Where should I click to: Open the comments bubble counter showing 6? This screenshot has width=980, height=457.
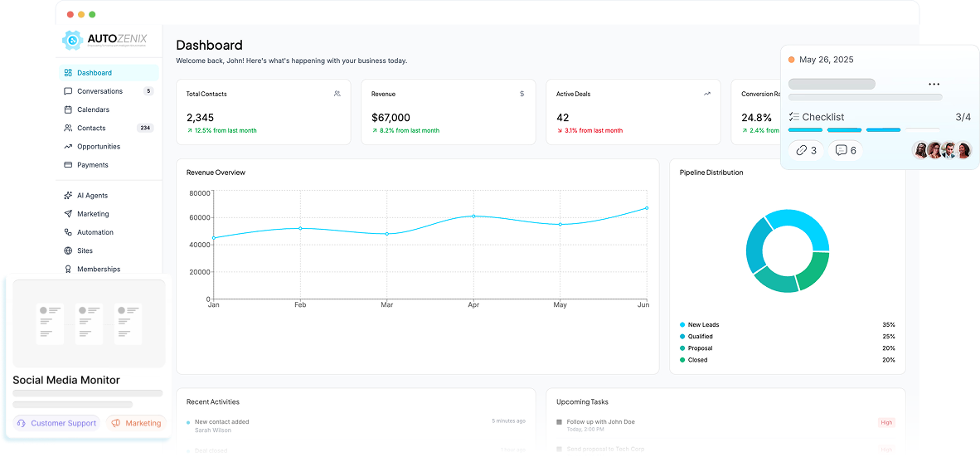pos(846,150)
